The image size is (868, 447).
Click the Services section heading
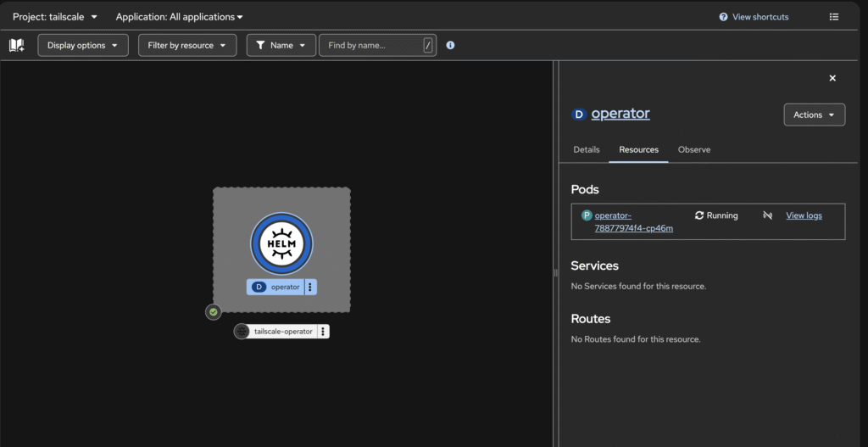point(594,265)
